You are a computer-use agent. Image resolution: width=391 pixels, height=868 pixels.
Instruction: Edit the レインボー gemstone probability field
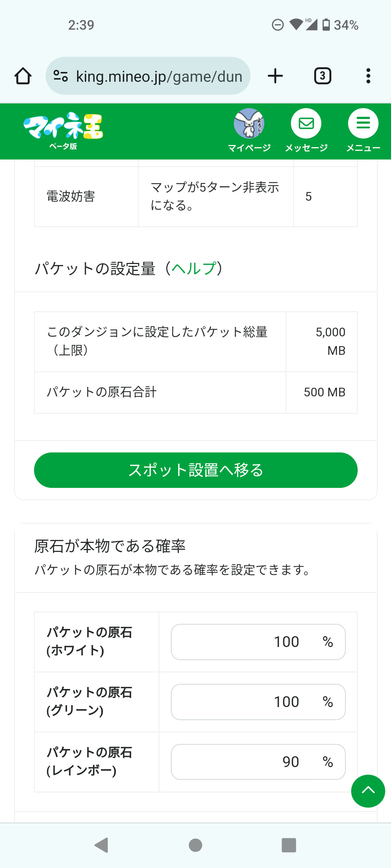click(258, 762)
